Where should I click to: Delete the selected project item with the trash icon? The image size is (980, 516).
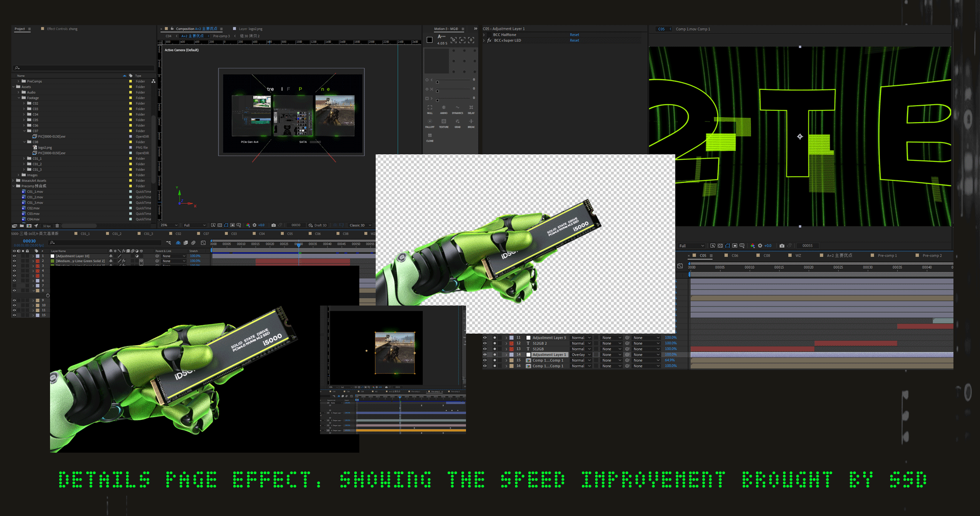click(x=57, y=225)
